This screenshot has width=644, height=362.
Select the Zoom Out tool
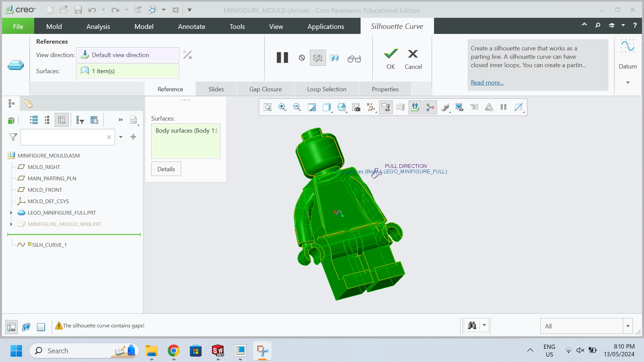click(x=297, y=107)
